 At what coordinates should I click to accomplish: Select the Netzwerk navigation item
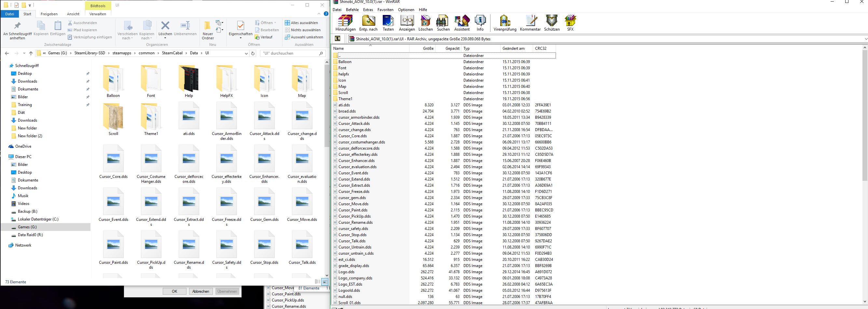[x=23, y=245]
